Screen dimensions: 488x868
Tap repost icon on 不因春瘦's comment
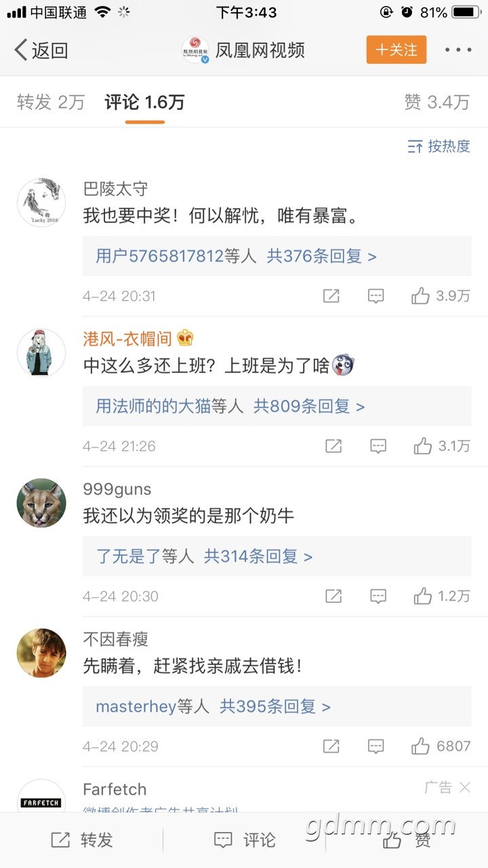coord(331,746)
